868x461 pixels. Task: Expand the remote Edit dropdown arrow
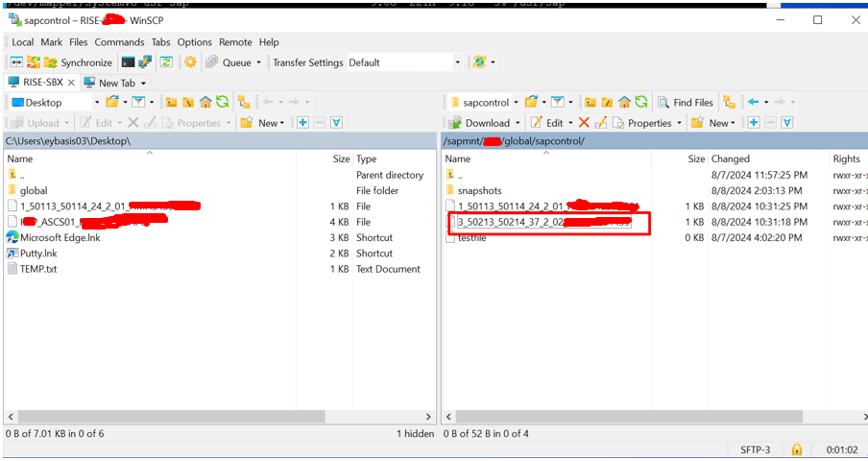pyautogui.click(x=570, y=123)
